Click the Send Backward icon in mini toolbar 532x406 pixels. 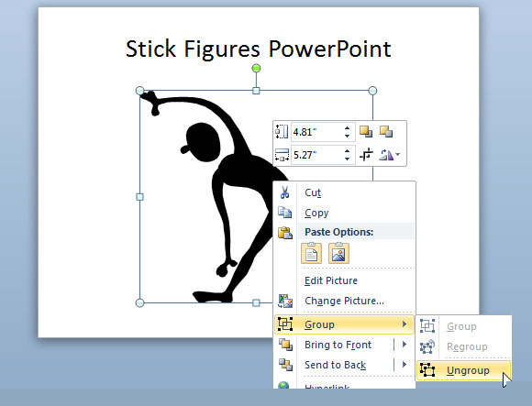coord(386,131)
